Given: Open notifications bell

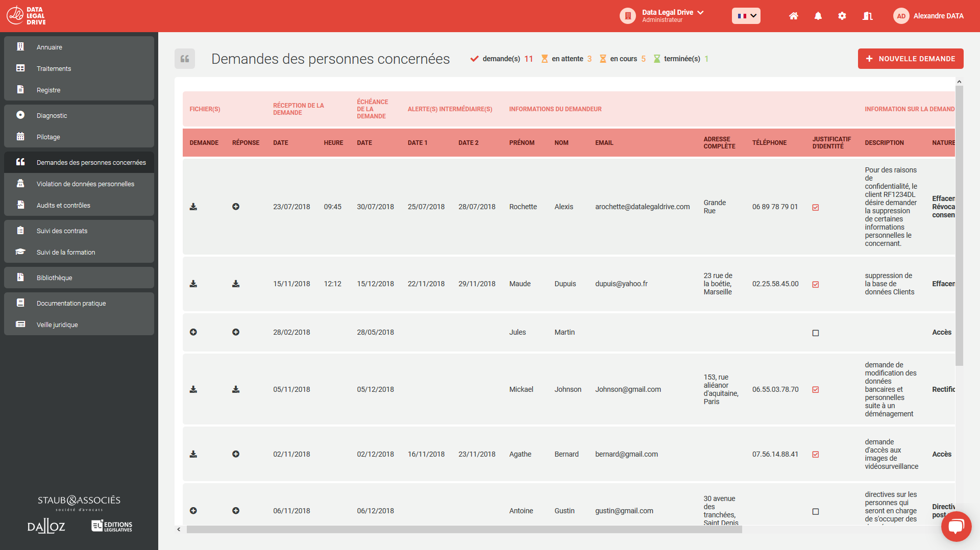Looking at the screenshot, I should tap(818, 16).
